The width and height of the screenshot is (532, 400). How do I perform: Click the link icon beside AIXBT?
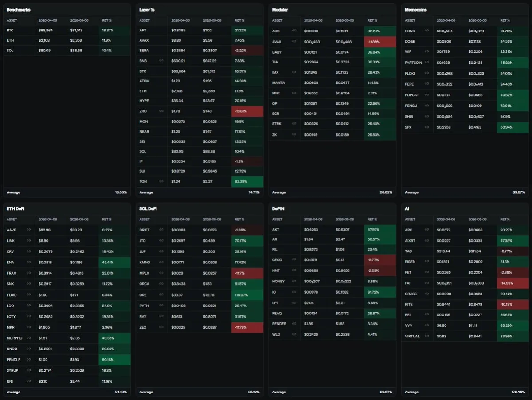coord(427,240)
